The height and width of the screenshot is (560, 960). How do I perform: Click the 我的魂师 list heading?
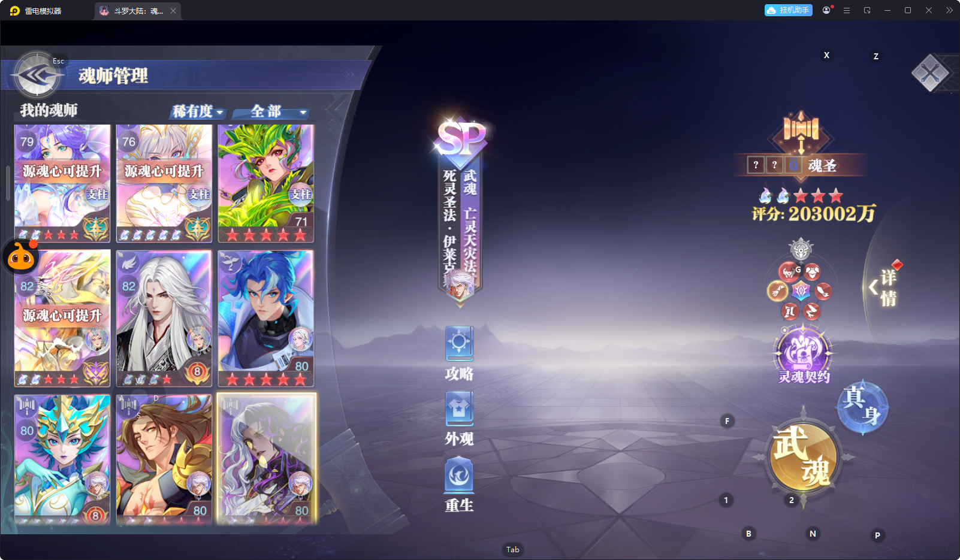pyautogui.click(x=49, y=110)
